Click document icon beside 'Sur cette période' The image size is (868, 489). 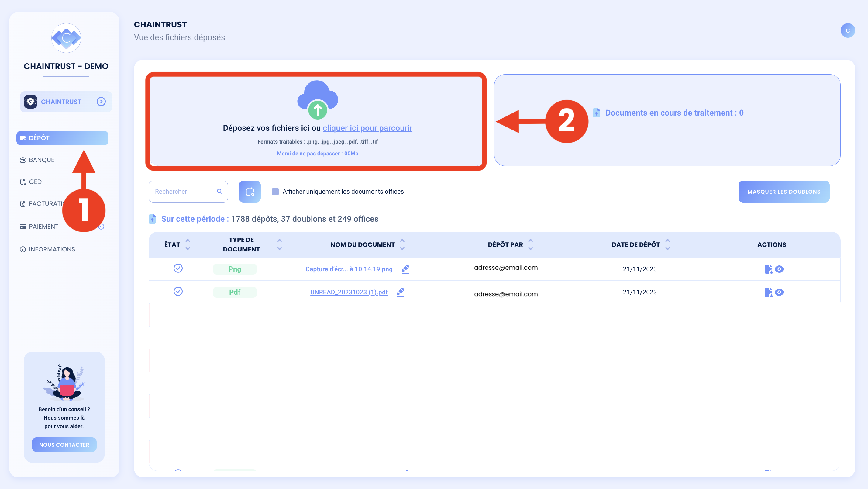pos(152,219)
